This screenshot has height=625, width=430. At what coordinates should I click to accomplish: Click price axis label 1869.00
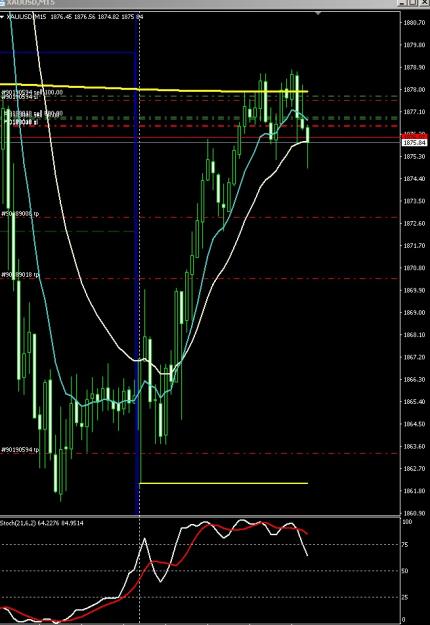(x=414, y=313)
